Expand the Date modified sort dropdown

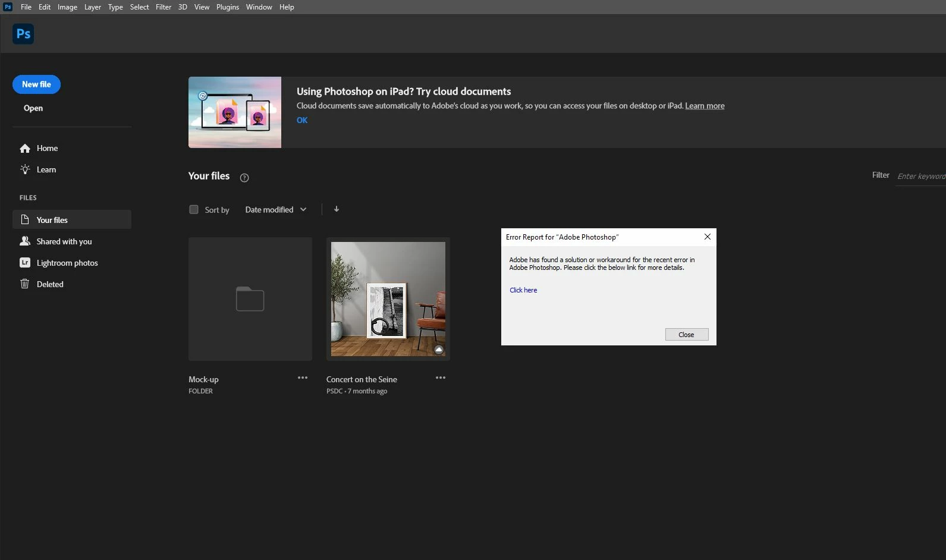coord(276,209)
